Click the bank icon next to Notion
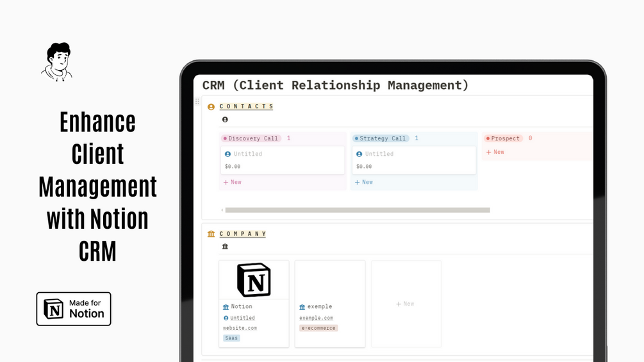The image size is (644, 362). tap(226, 307)
